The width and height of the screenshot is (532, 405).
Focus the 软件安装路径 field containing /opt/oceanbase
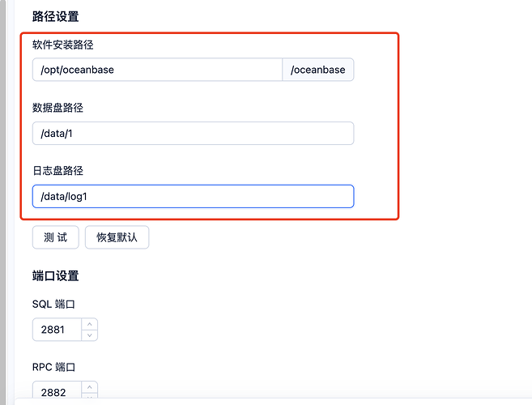(x=157, y=70)
